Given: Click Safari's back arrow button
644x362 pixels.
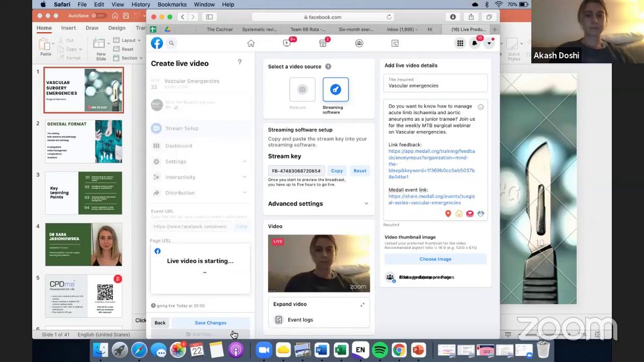Looking at the screenshot, I should pyautogui.click(x=182, y=17).
